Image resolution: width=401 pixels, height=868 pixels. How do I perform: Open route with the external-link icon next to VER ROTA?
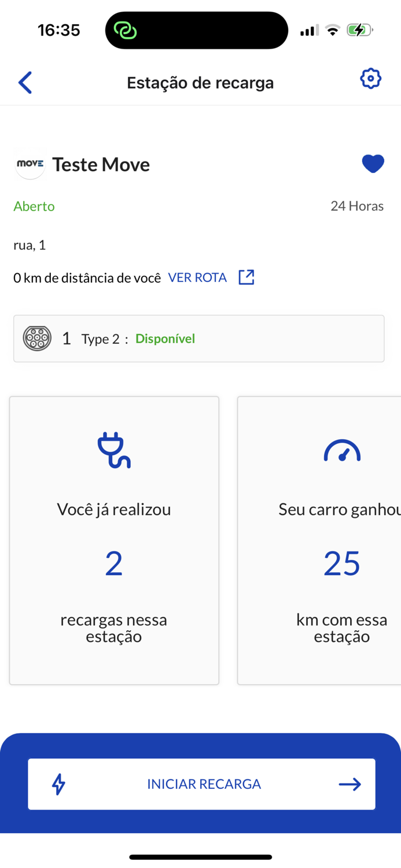[x=246, y=277]
